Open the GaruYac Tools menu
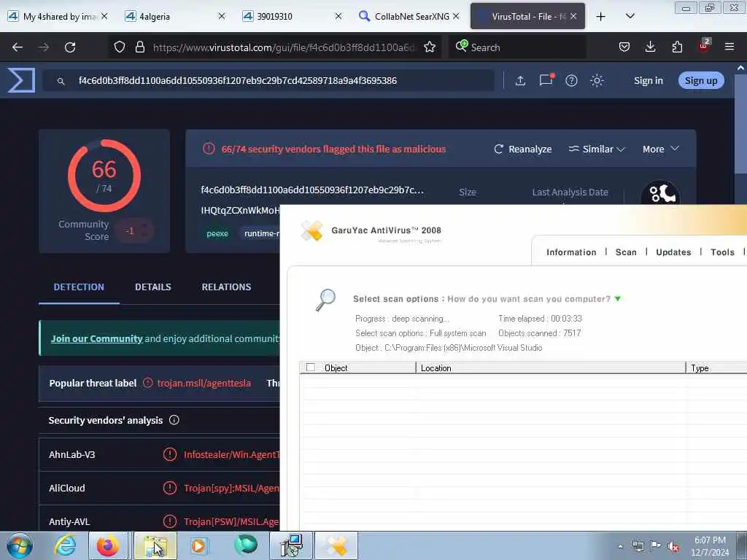The width and height of the screenshot is (747, 560). (x=722, y=252)
